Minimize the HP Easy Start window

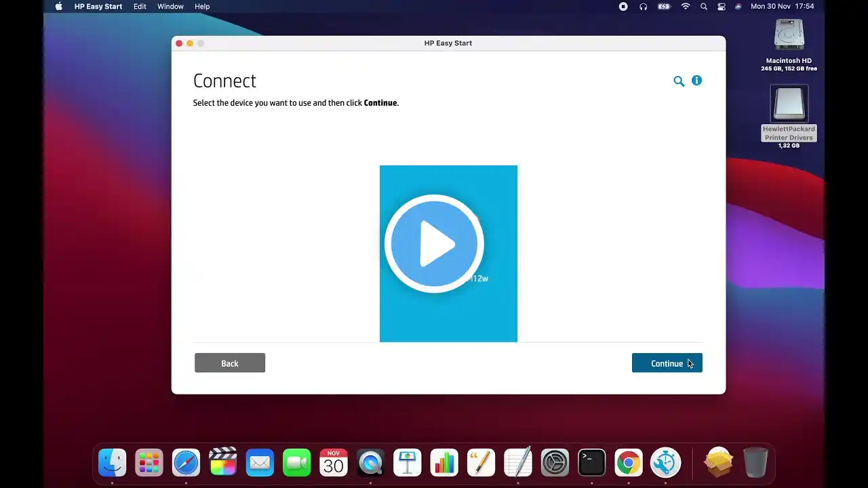tap(190, 43)
